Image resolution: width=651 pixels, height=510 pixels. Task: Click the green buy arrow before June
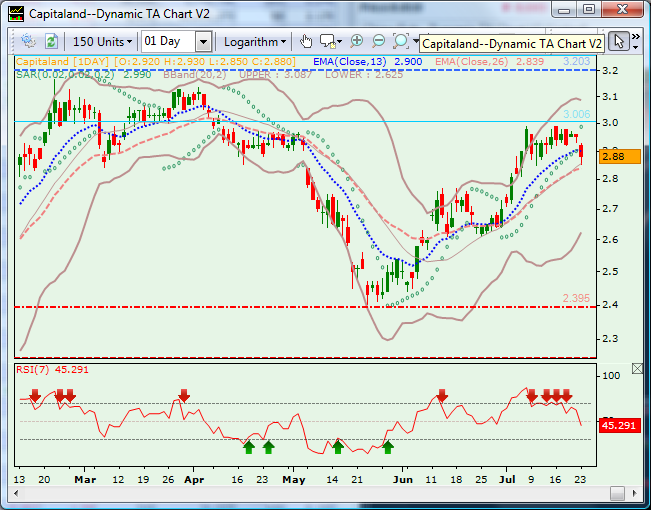[388, 447]
